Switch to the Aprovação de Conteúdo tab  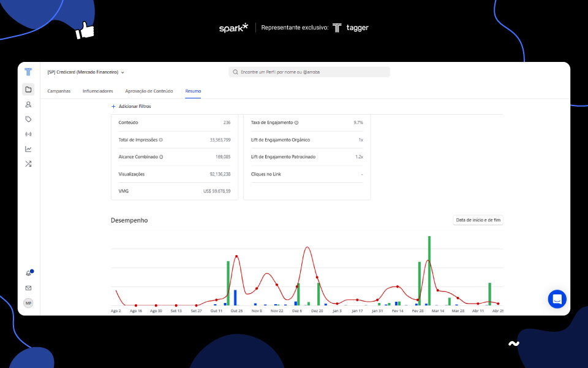pos(149,91)
